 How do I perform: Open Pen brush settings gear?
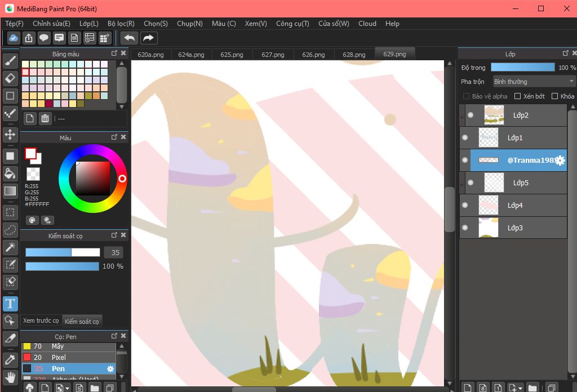pyautogui.click(x=110, y=369)
